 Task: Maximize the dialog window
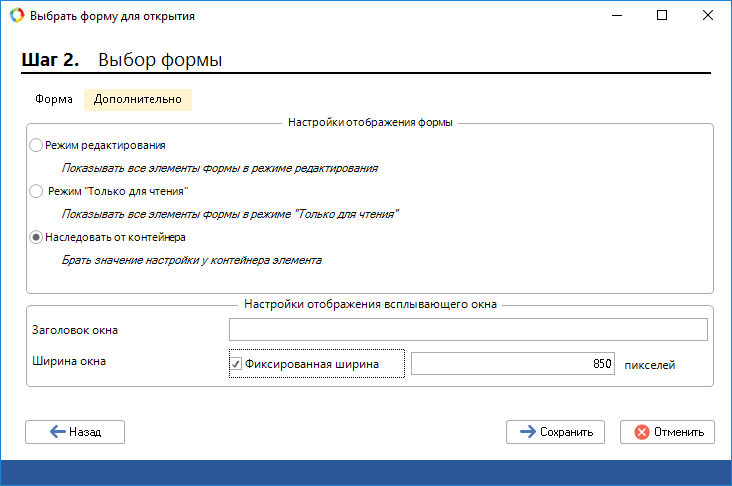coord(662,15)
